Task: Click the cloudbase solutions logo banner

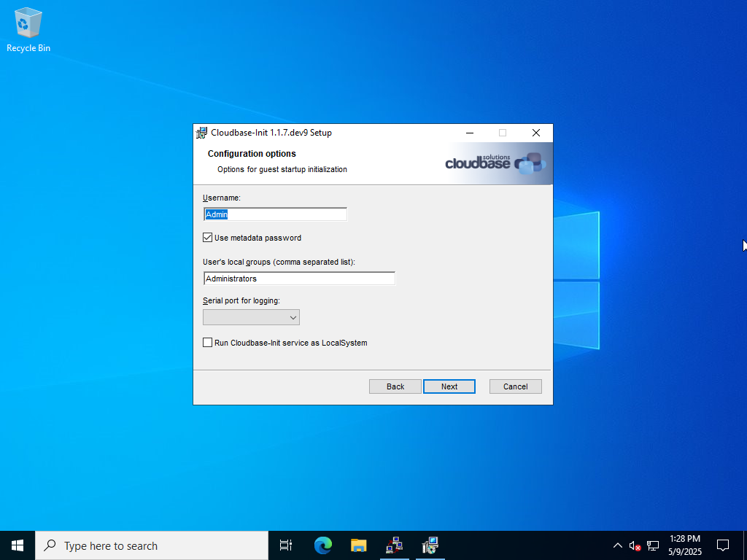Action: (496, 163)
